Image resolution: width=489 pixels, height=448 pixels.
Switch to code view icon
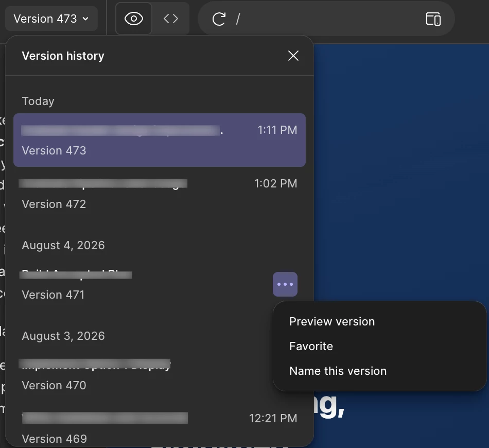click(x=171, y=19)
